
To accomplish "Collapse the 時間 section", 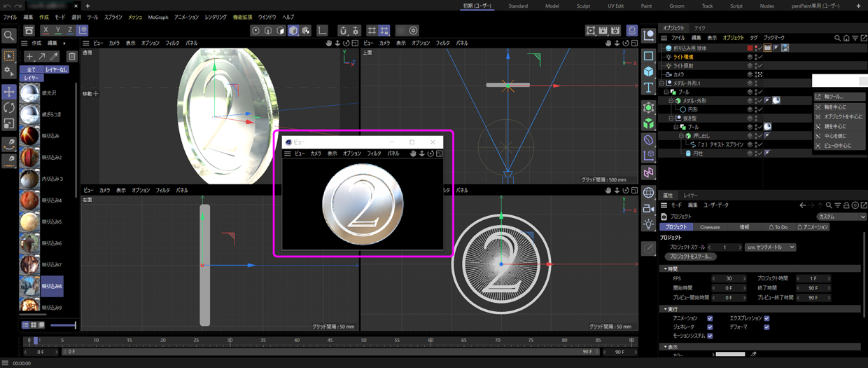I will click(x=664, y=268).
